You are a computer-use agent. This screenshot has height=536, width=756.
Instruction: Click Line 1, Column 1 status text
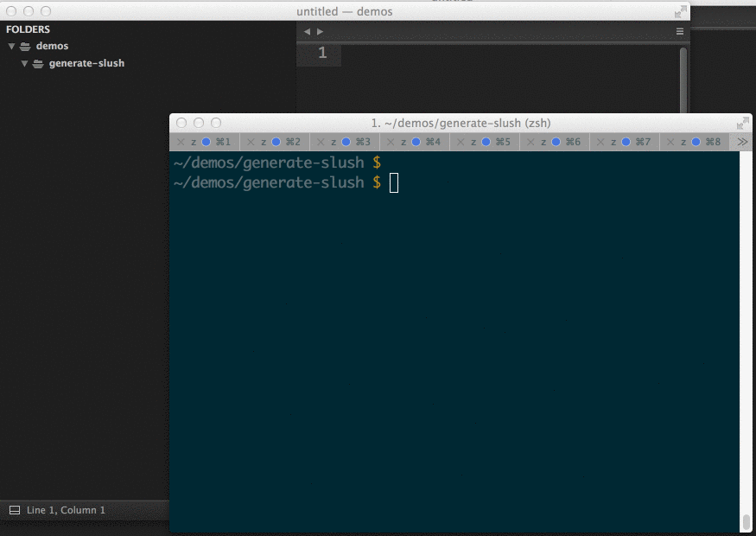point(66,510)
